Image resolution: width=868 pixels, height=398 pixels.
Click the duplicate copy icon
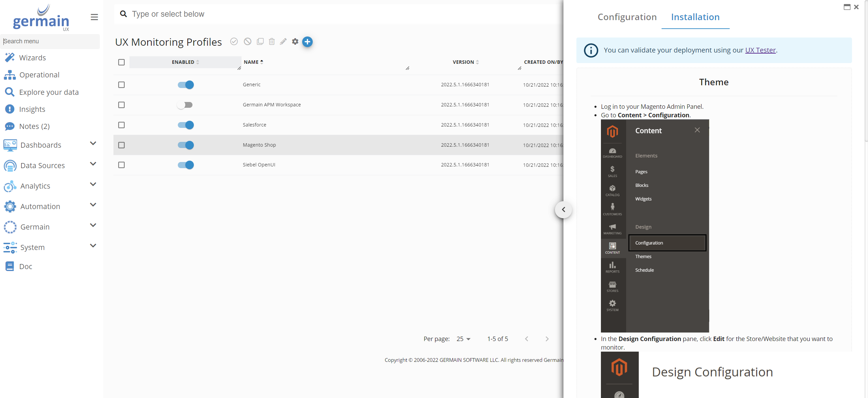coord(260,42)
